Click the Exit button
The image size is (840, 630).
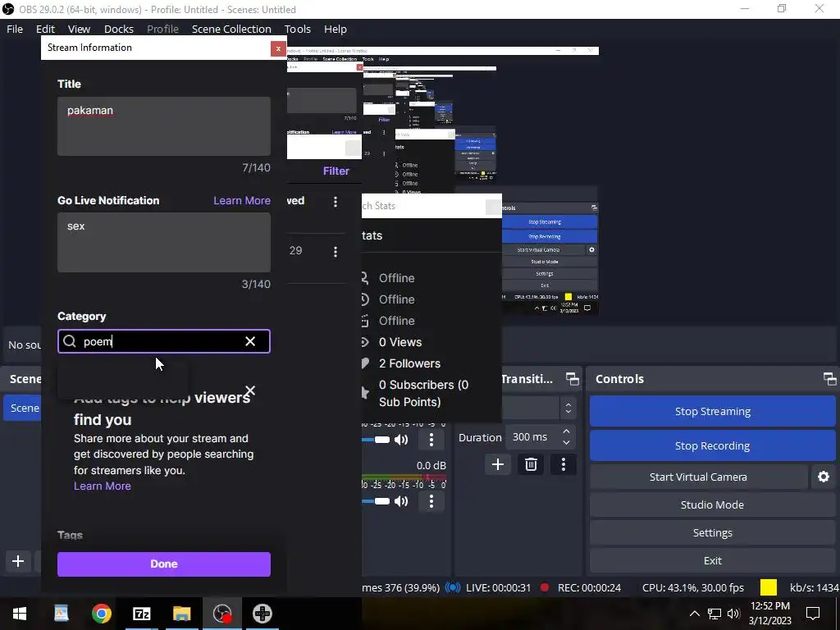713,560
